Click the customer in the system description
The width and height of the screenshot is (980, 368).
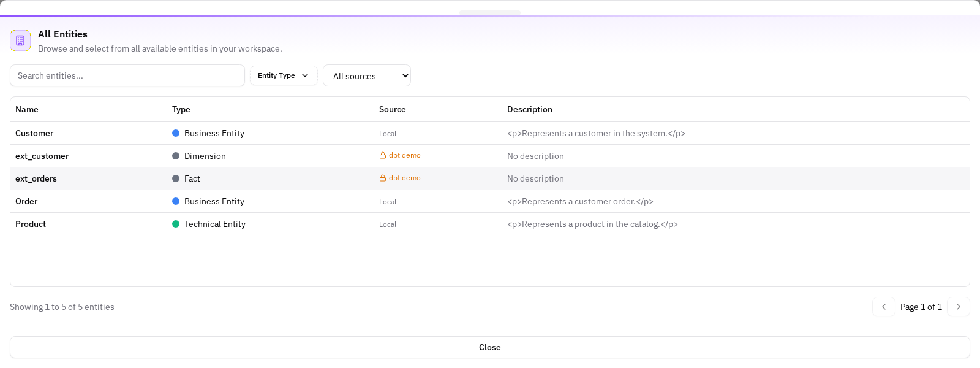596,133
